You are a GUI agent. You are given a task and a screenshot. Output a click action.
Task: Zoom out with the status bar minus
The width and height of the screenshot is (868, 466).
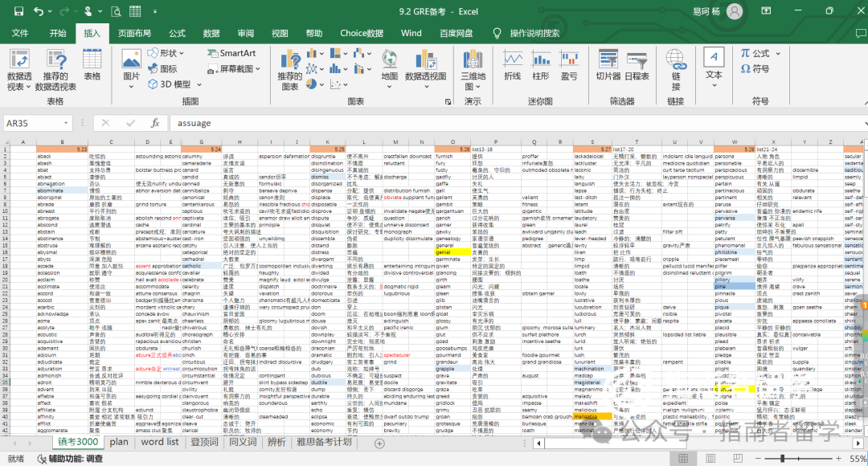[x=758, y=459]
